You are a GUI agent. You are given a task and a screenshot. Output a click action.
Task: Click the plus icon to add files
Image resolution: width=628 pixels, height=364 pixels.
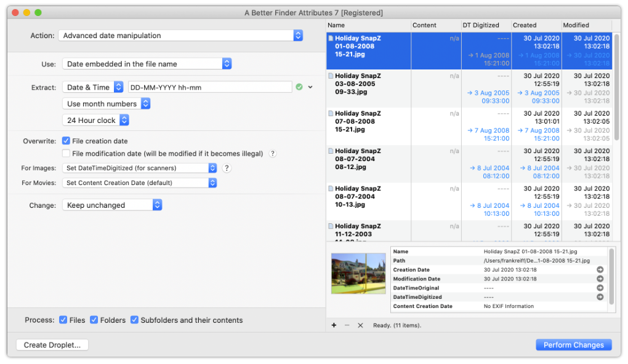point(334,325)
